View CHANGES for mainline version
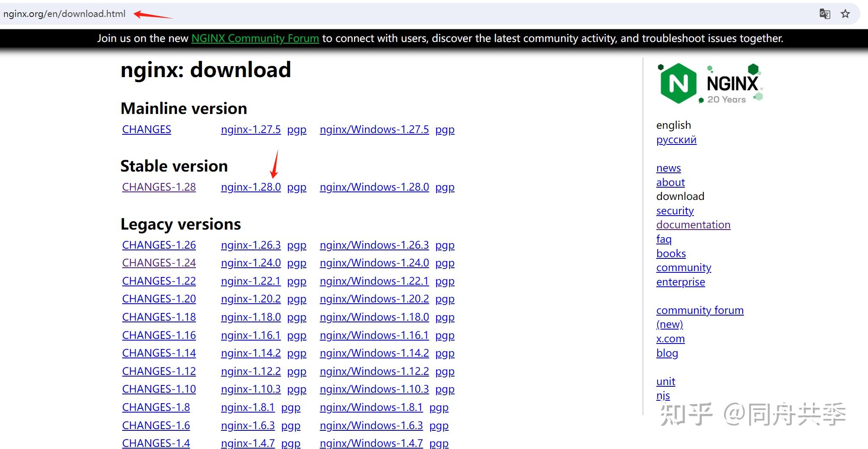868x449 pixels. [x=146, y=129]
